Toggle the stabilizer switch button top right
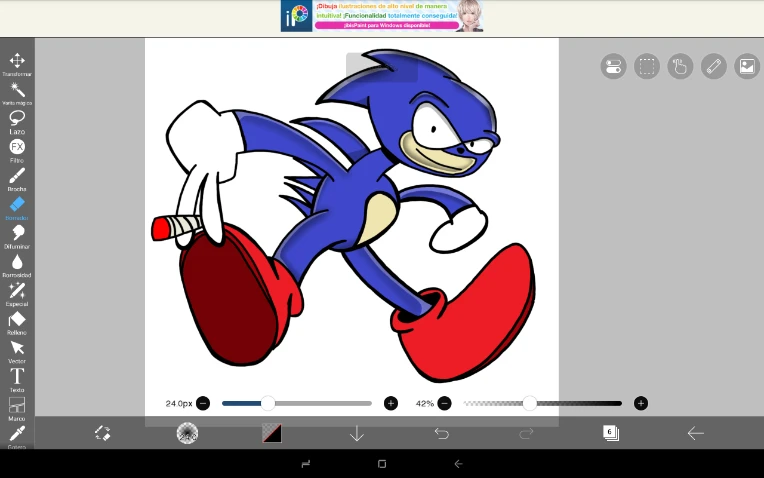 tap(613, 66)
